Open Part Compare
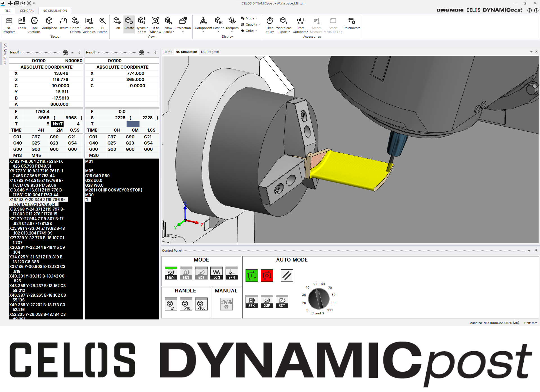The image size is (540, 392). click(x=300, y=25)
